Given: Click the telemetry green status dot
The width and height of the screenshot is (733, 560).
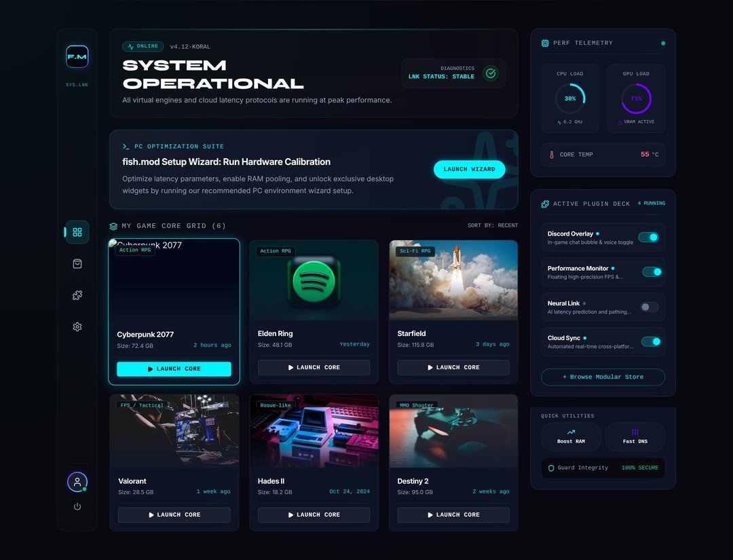Looking at the screenshot, I should [663, 43].
